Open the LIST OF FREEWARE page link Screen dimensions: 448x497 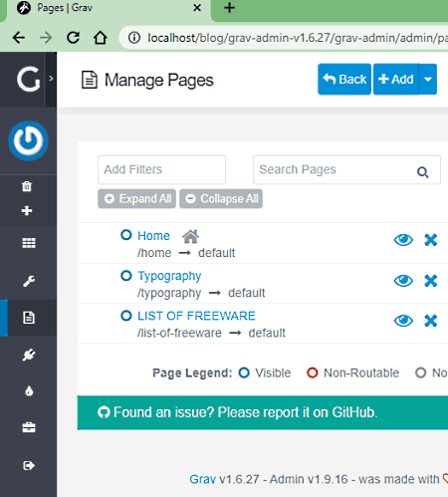tap(196, 316)
